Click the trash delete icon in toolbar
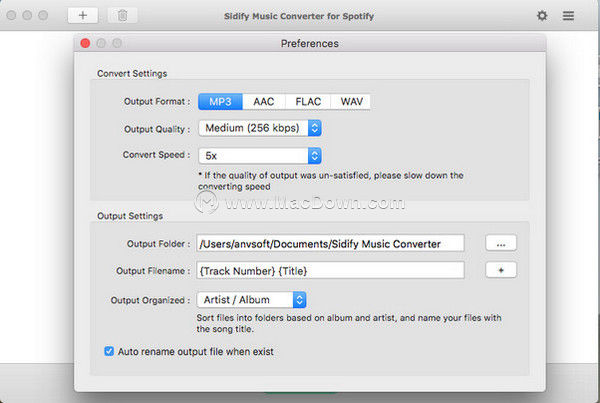 click(x=122, y=16)
